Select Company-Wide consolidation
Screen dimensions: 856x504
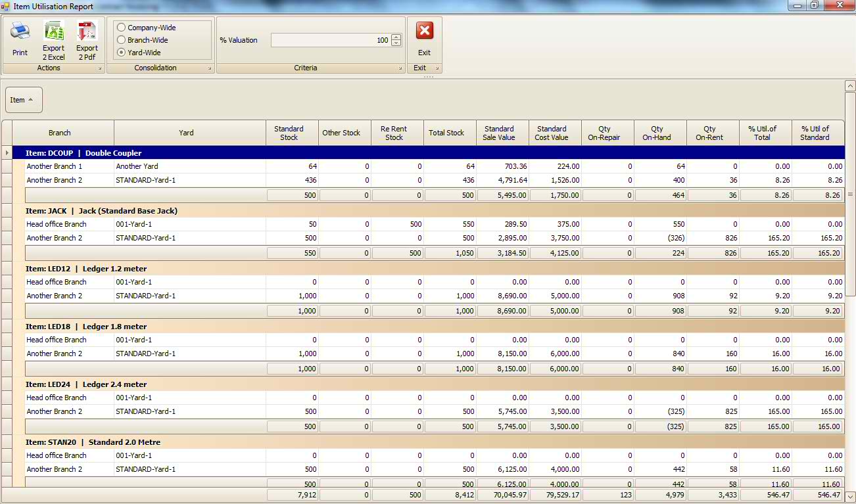[147, 28]
